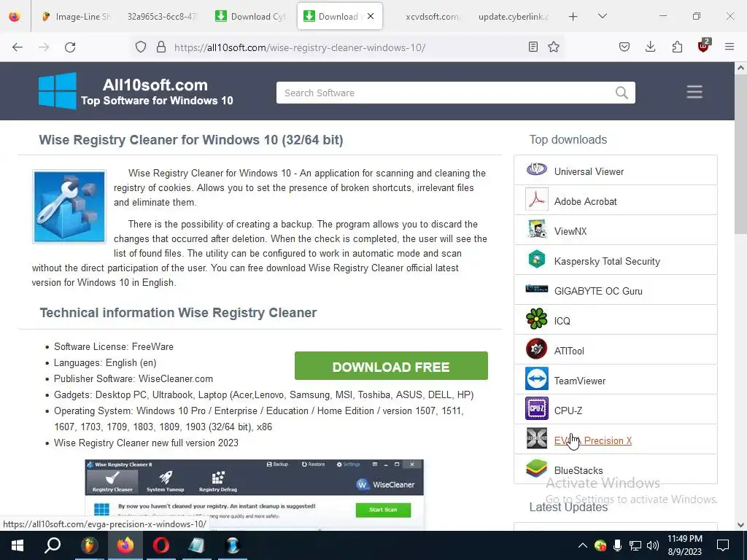
Task: Click the green DOWNLOAD FREE button
Action: [391, 366]
